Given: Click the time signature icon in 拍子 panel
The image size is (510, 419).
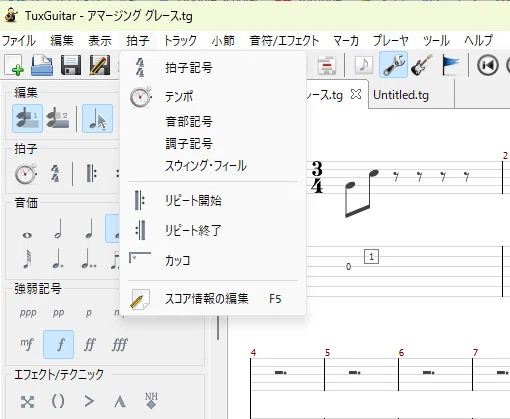Looking at the screenshot, I should (x=55, y=173).
